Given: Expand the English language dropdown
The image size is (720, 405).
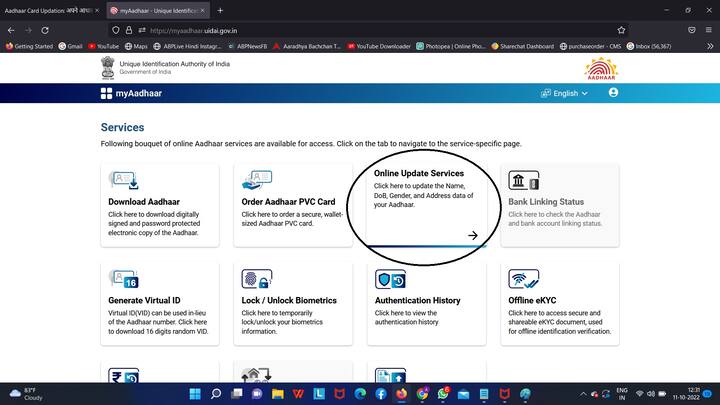Looking at the screenshot, I should pos(565,93).
